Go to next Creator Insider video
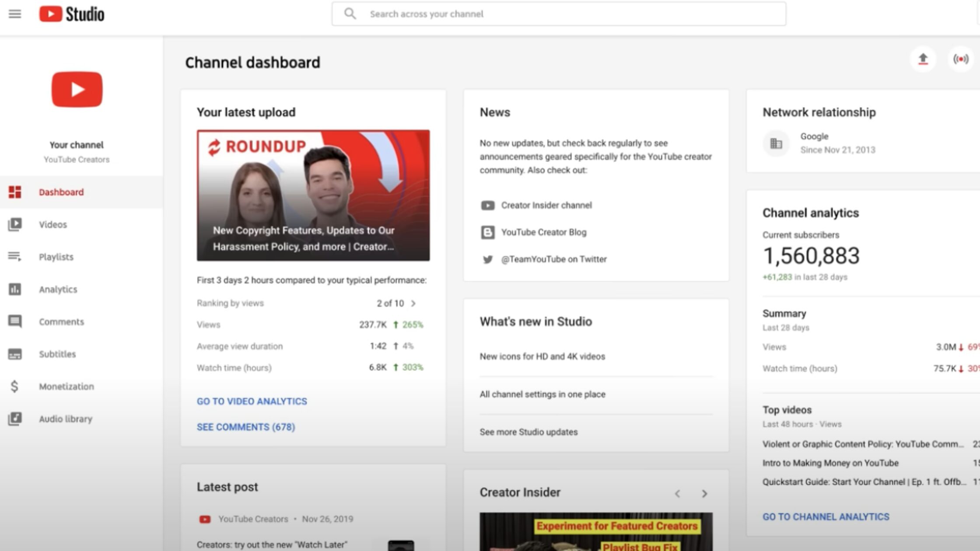 [x=704, y=494]
